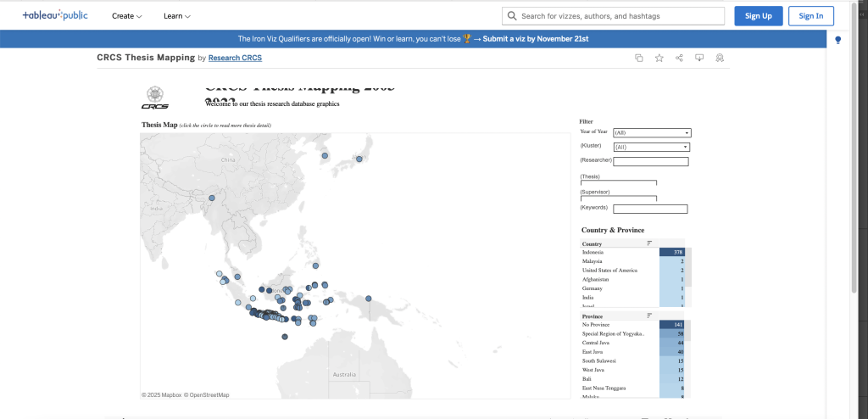Click the sort icon in the Province header
This screenshot has height=419, width=868.
pos(649,316)
